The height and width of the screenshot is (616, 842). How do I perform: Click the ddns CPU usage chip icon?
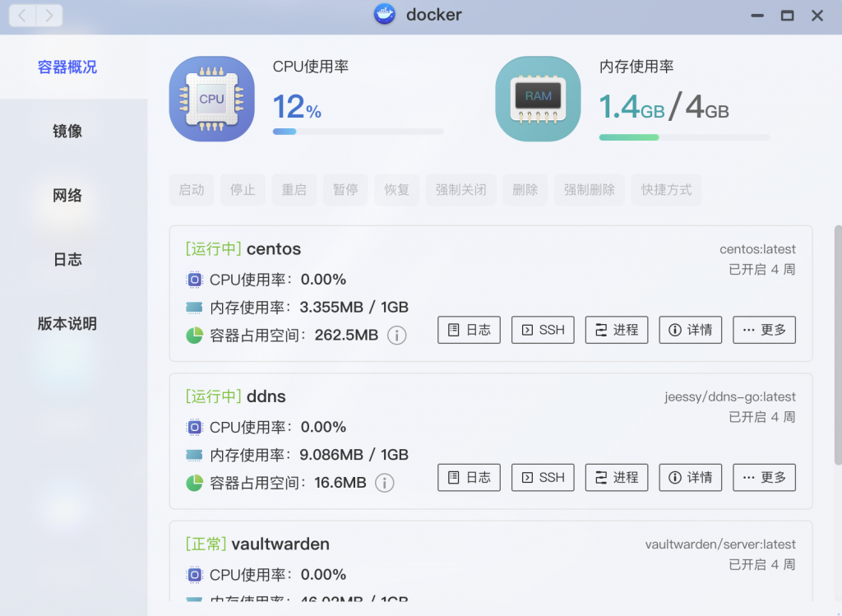click(x=194, y=427)
